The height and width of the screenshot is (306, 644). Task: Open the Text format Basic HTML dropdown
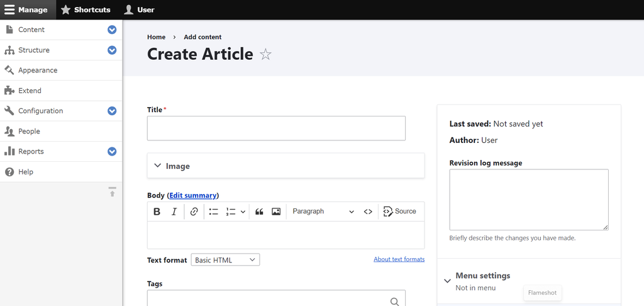pyautogui.click(x=225, y=260)
